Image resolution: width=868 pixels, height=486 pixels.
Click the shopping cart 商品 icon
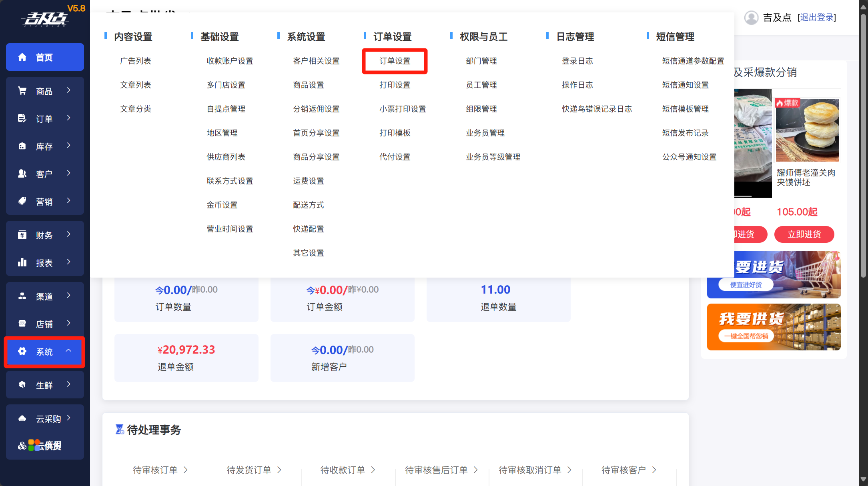tap(22, 91)
